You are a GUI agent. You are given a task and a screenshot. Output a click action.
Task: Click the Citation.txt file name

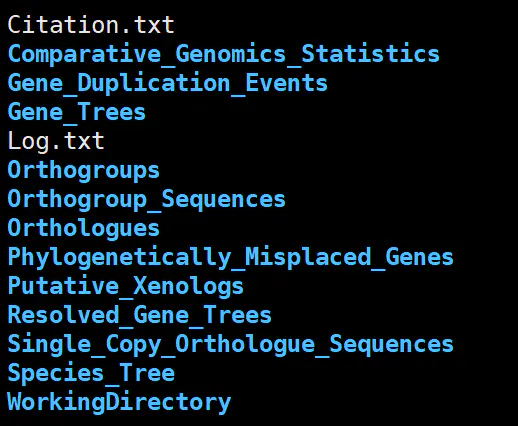click(91, 25)
